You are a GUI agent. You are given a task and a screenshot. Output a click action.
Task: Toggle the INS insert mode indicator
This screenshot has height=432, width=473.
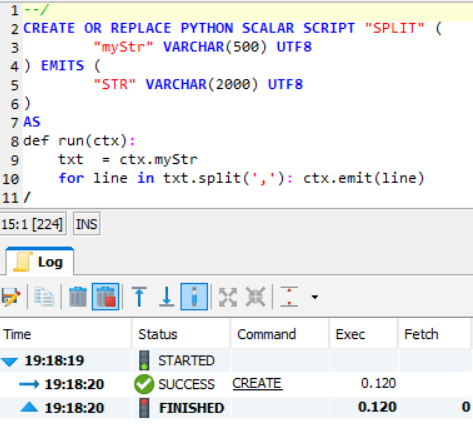[87, 224]
